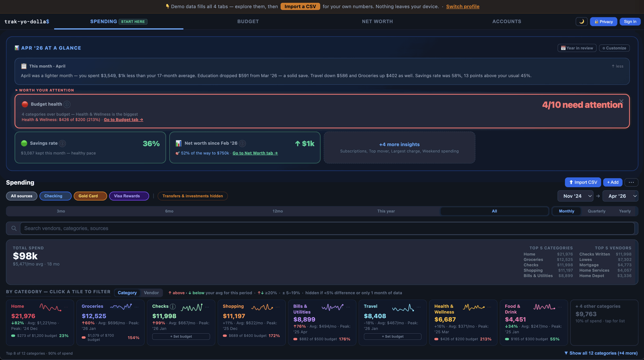
Task: Open Bills & Utilities tile options ellipsis
Action: pyautogui.click(x=348, y=307)
